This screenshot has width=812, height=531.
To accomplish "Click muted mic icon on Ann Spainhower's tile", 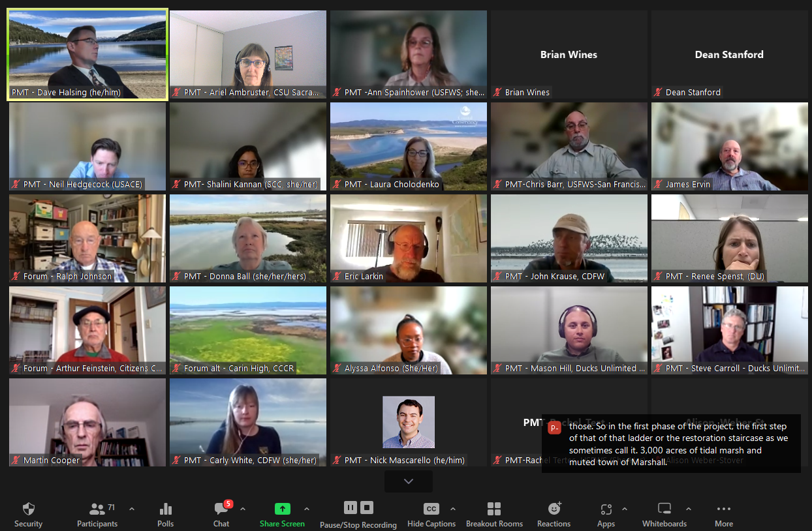I will click(337, 93).
